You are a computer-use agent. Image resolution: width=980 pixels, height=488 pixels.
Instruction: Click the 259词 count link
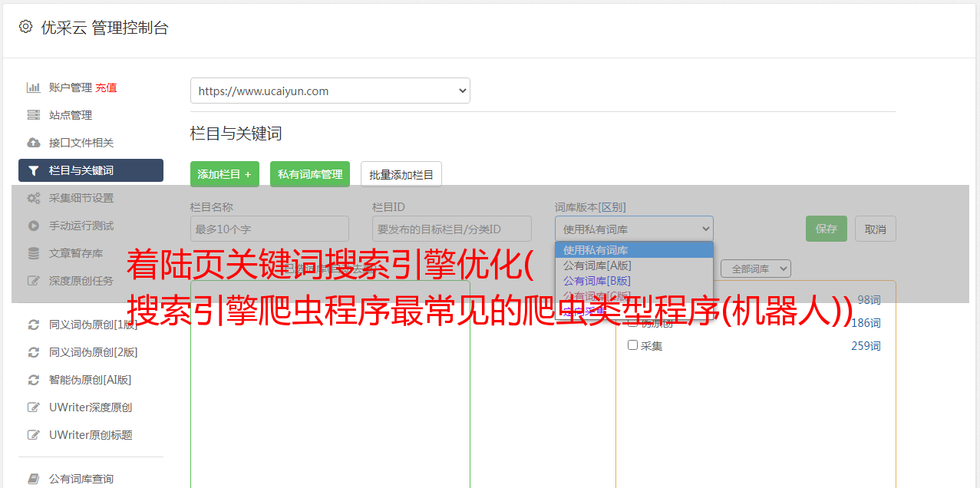[x=866, y=346]
